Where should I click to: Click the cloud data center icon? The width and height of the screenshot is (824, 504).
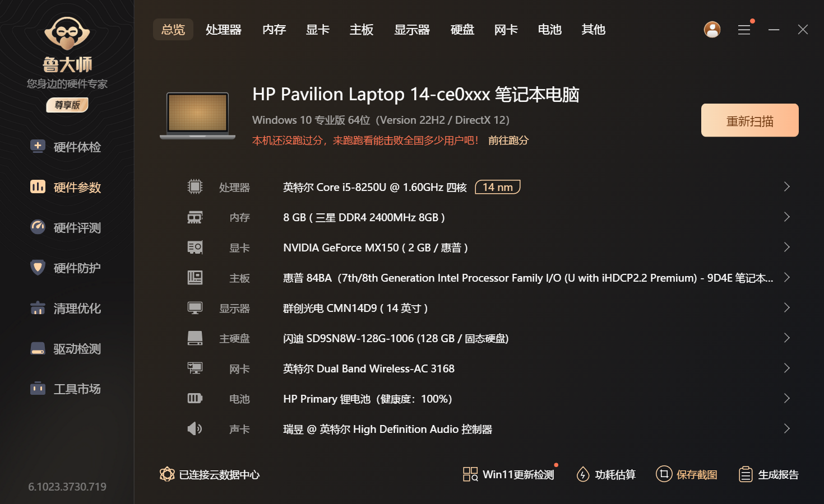point(167,474)
